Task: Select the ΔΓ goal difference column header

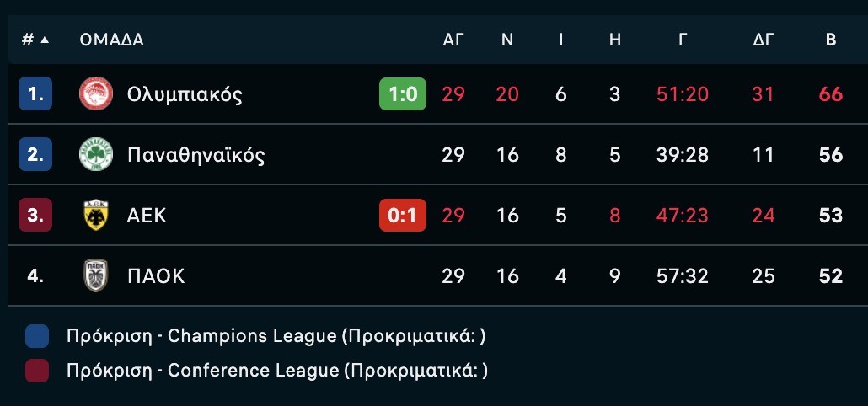Action: 763,40
